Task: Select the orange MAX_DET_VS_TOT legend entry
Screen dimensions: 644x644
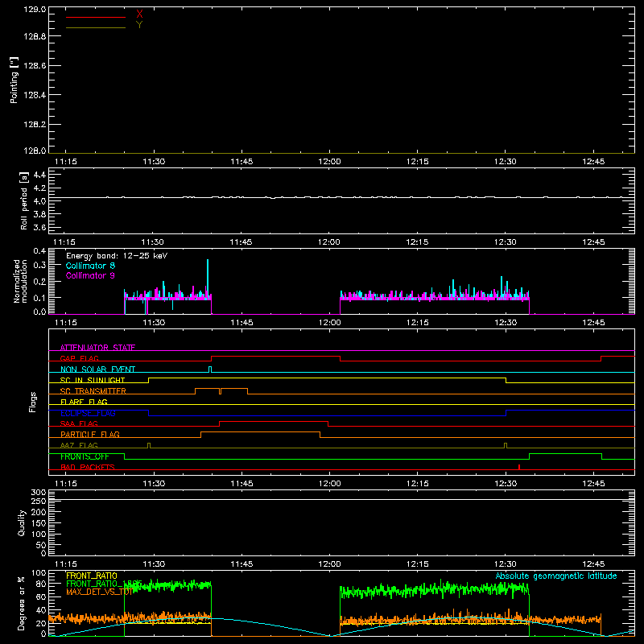Action: point(100,592)
